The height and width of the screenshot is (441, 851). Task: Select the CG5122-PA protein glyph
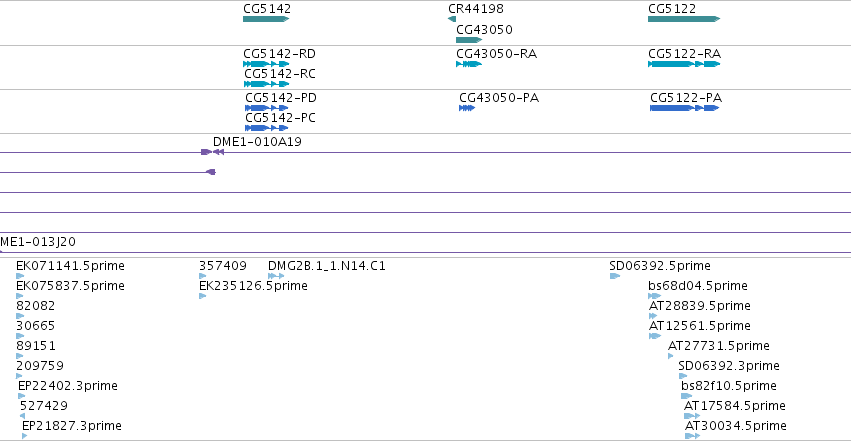684,108
